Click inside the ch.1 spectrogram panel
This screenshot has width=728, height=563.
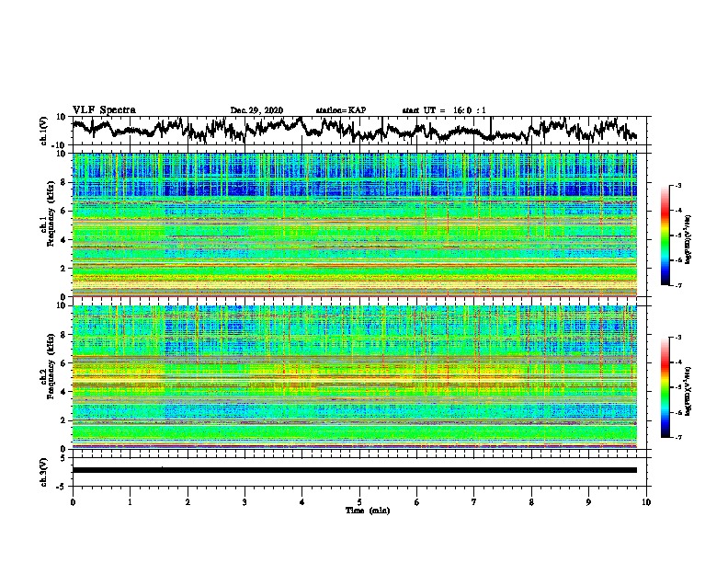354,224
